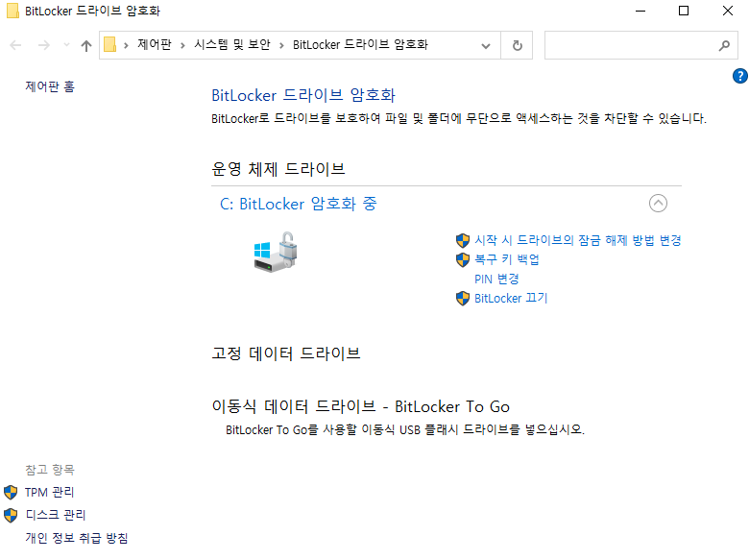Click 이동식 데이터 드라이브 - BitLocker To Go heading
Viewport: 749px width, 560px height.
(x=361, y=406)
